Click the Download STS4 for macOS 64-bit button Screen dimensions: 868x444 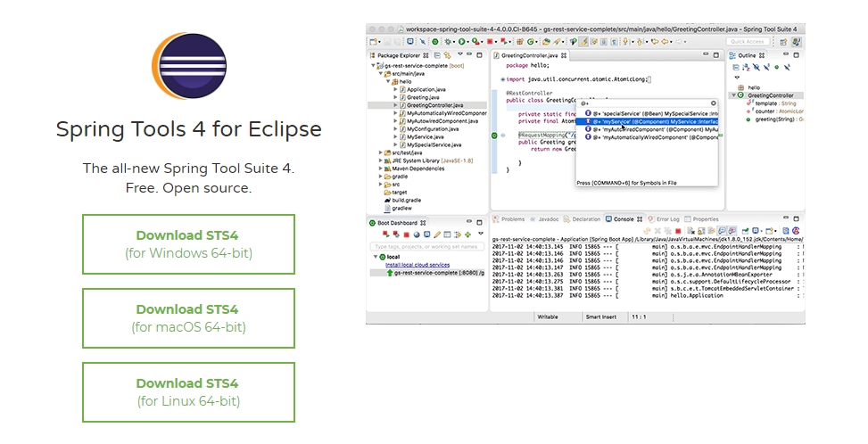[x=189, y=318]
